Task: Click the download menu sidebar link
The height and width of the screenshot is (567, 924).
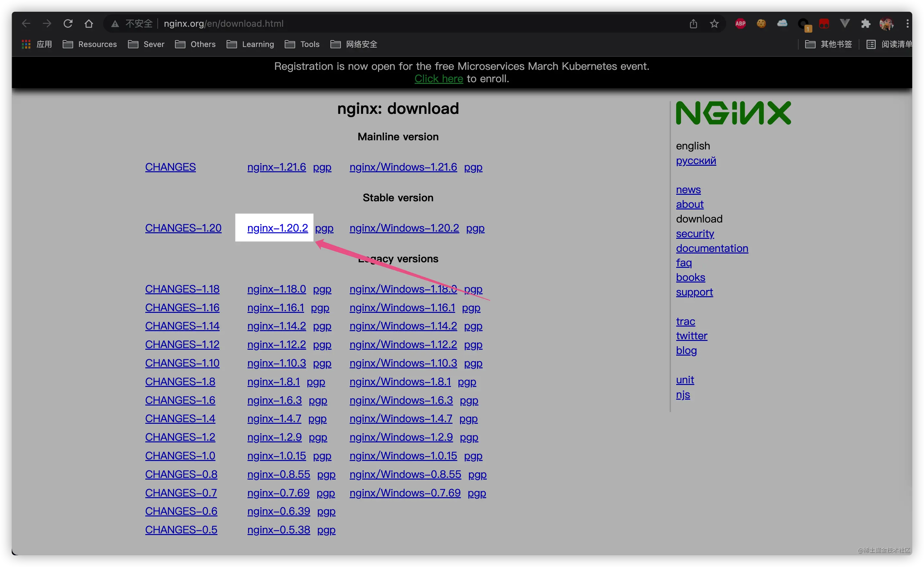Action: 698,219
